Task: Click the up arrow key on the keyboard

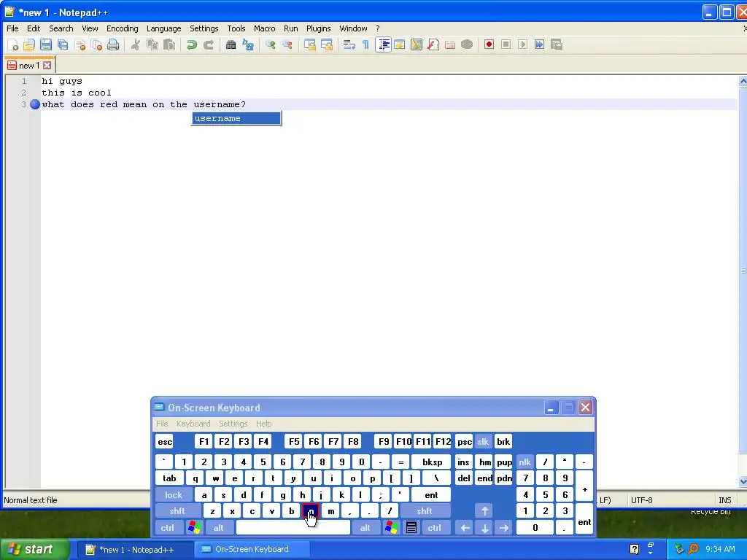Action: click(x=484, y=511)
